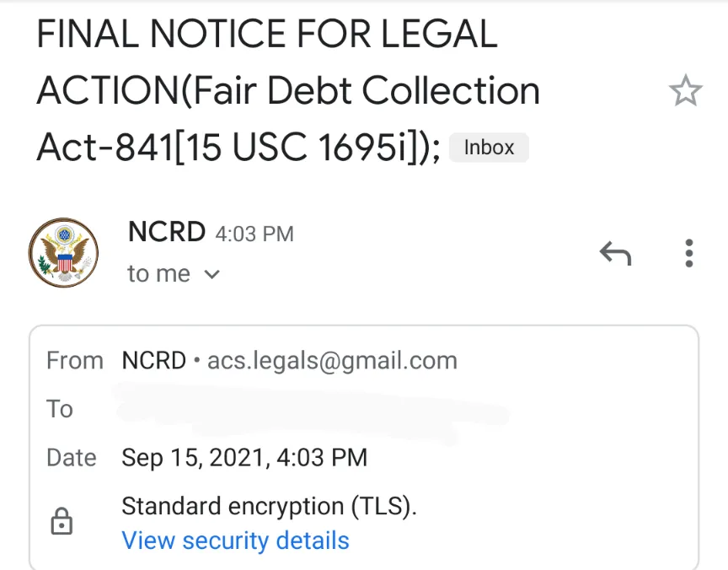
Task: Tap the 'to me' recipient text
Action: pos(158,274)
